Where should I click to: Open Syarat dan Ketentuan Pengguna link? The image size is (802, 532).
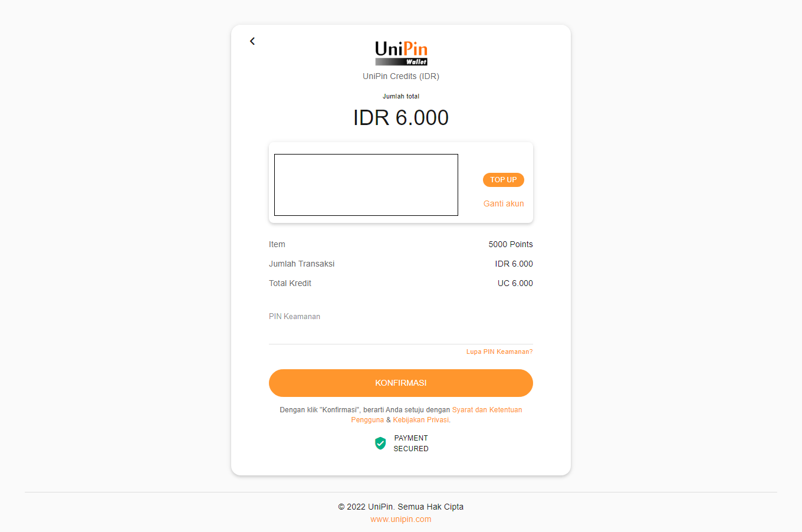tap(436, 415)
